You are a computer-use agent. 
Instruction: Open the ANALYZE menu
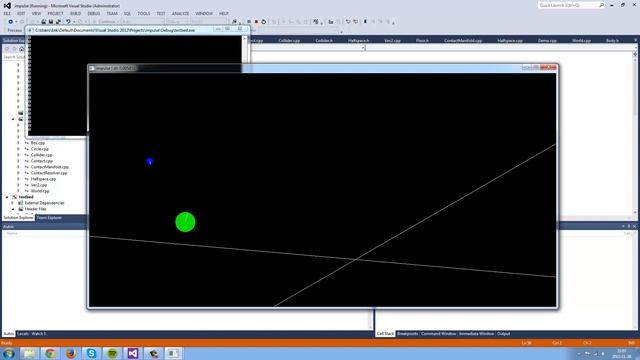(180, 13)
